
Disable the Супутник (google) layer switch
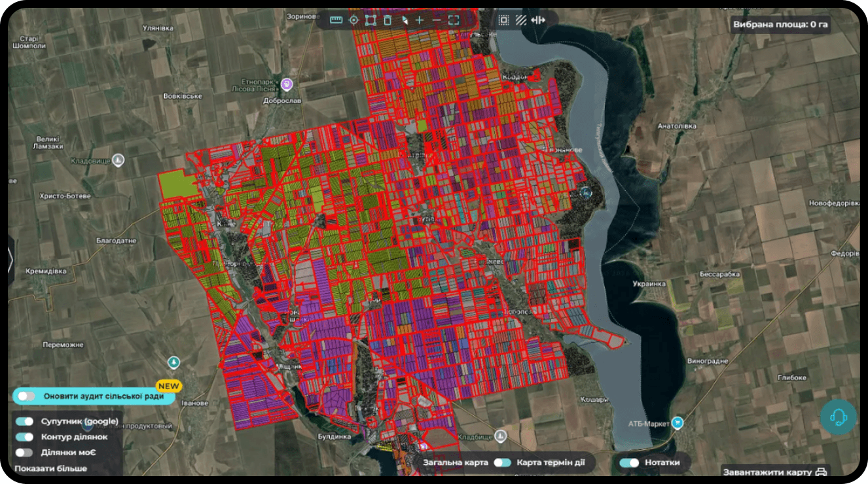(x=25, y=421)
